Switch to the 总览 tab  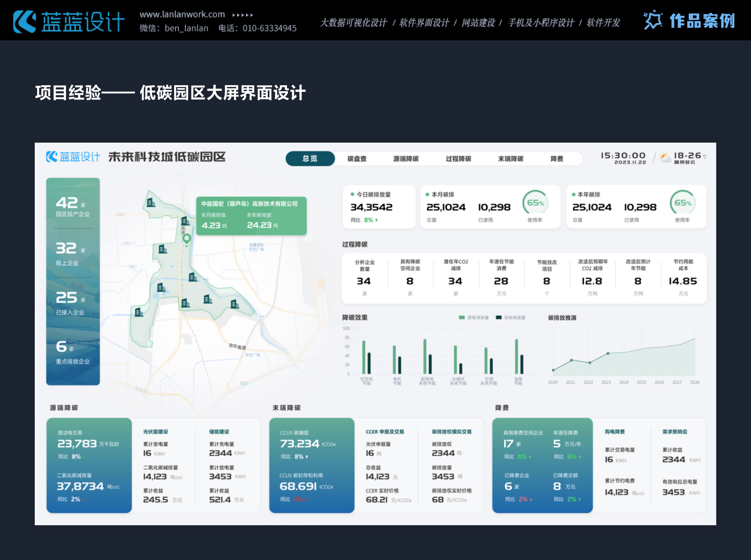point(310,159)
